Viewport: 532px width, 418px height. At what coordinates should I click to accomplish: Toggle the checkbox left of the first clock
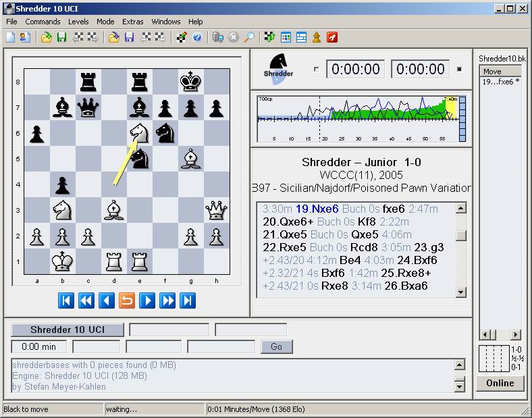coord(316,69)
